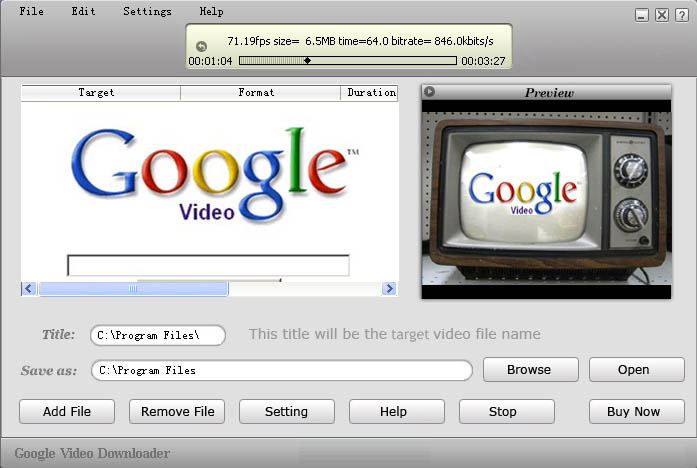Open the Edit menu
The image size is (697, 468).
pos(83,12)
